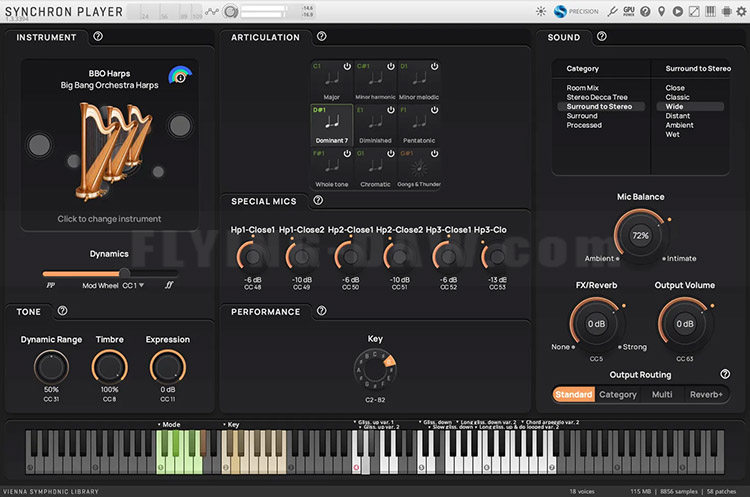The height and width of the screenshot is (497, 750).
Task: Click the Hp1-Close1 mic knob
Action: coord(253,257)
